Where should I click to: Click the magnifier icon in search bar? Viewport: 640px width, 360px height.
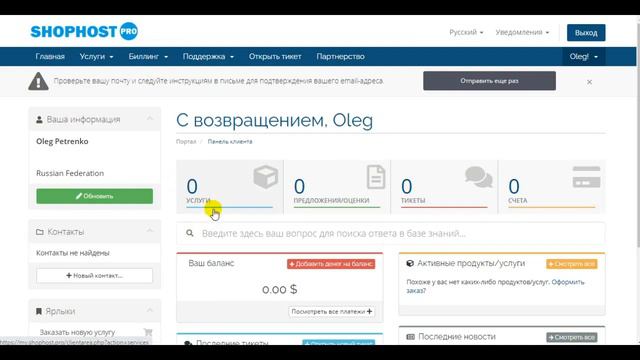(190, 233)
